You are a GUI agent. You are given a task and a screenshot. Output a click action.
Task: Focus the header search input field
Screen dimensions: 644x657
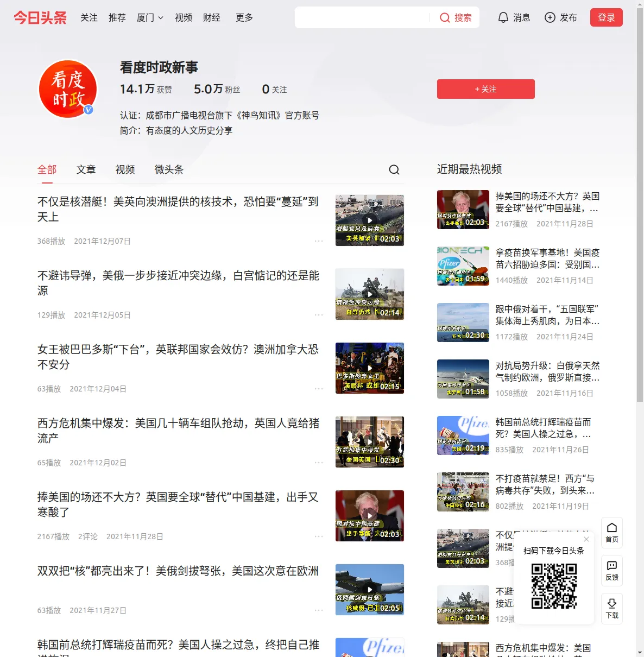click(362, 18)
